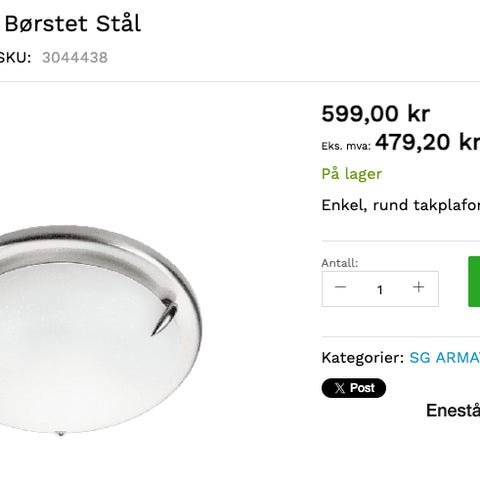
Task: Click the X logo in Post button
Action: 340,388
